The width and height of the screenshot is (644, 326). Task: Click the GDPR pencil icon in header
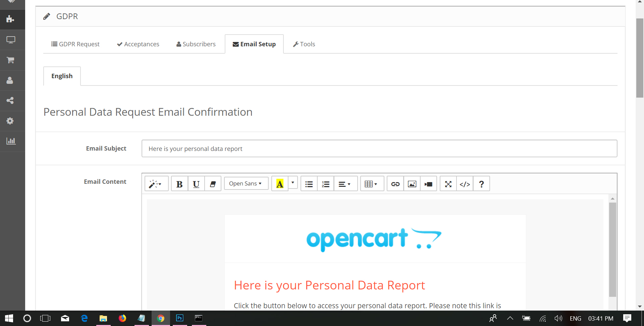click(47, 16)
